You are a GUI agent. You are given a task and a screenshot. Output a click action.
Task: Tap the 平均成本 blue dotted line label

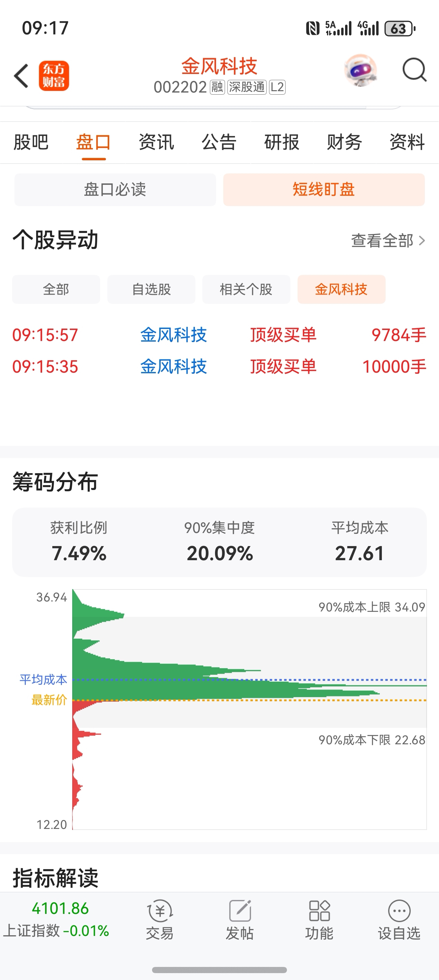pyautogui.click(x=43, y=680)
